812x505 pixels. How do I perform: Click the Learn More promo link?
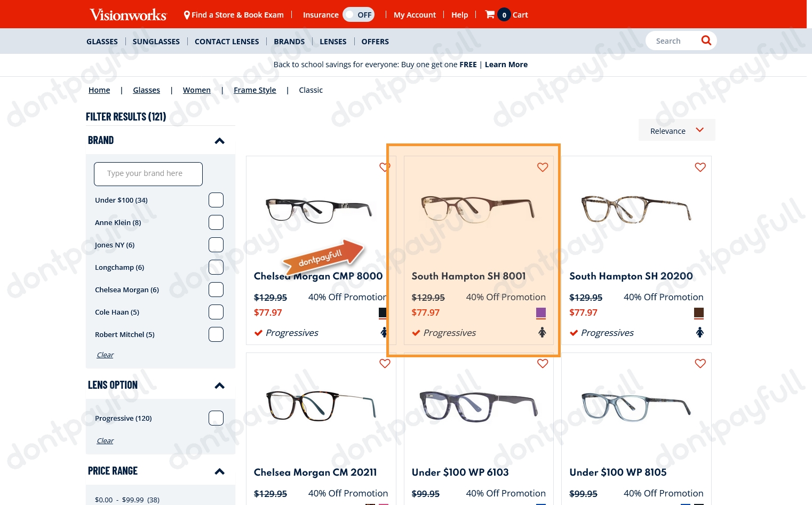pos(506,65)
